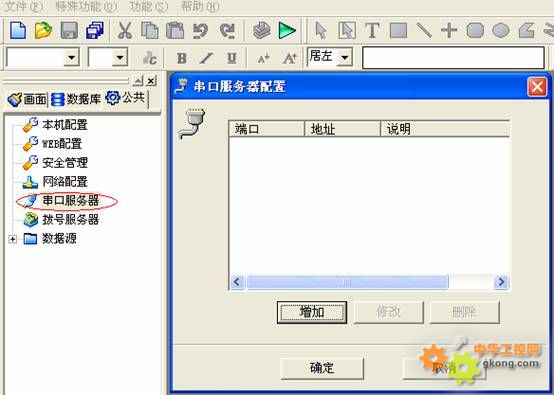Select 串口服务器 in the tree
The height and width of the screenshot is (395, 554).
click(70, 201)
